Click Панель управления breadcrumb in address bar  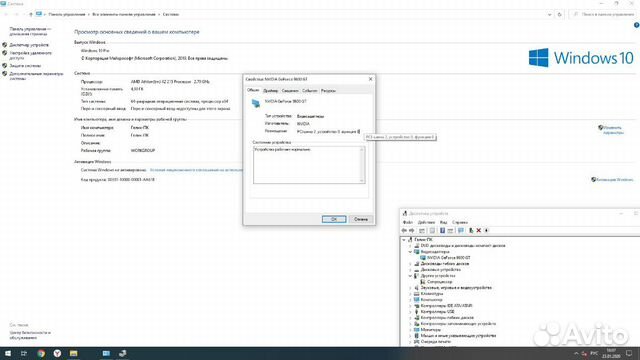pyautogui.click(x=67, y=14)
